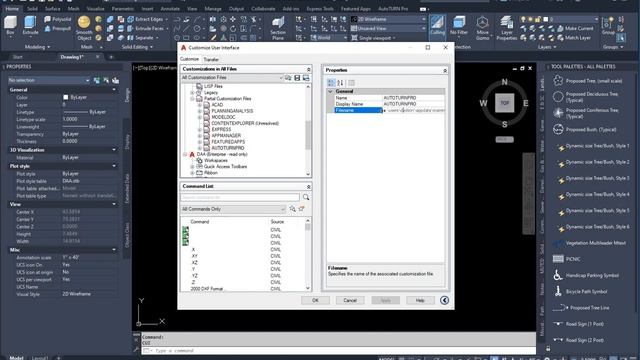Expand the Layers ribbon panel
The width and height of the screenshot is (640, 360).
pyautogui.click(x=547, y=47)
